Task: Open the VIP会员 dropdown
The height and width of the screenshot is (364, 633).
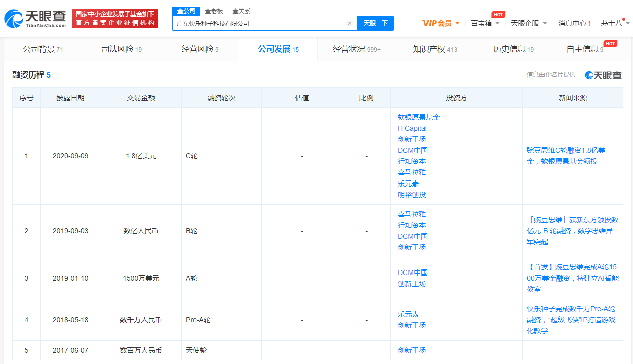Action: point(441,23)
